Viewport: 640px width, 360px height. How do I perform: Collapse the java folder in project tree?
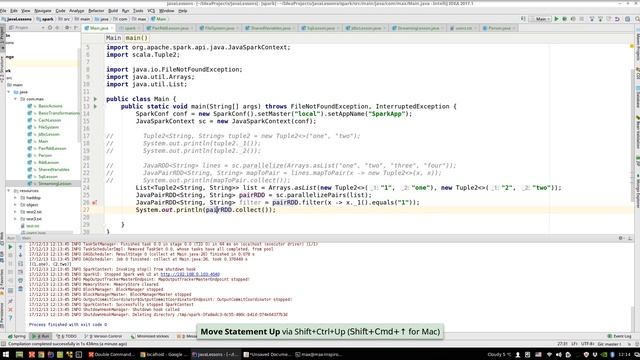tap(9, 92)
